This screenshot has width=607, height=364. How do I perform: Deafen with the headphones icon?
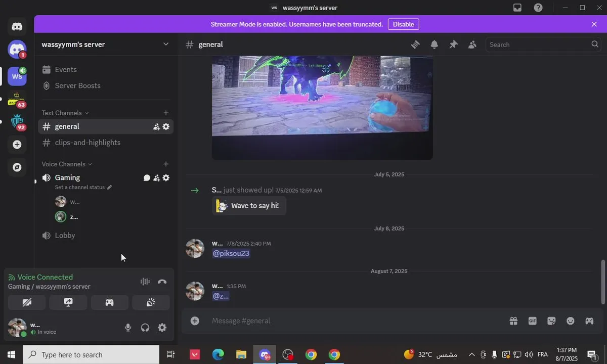(145, 328)
